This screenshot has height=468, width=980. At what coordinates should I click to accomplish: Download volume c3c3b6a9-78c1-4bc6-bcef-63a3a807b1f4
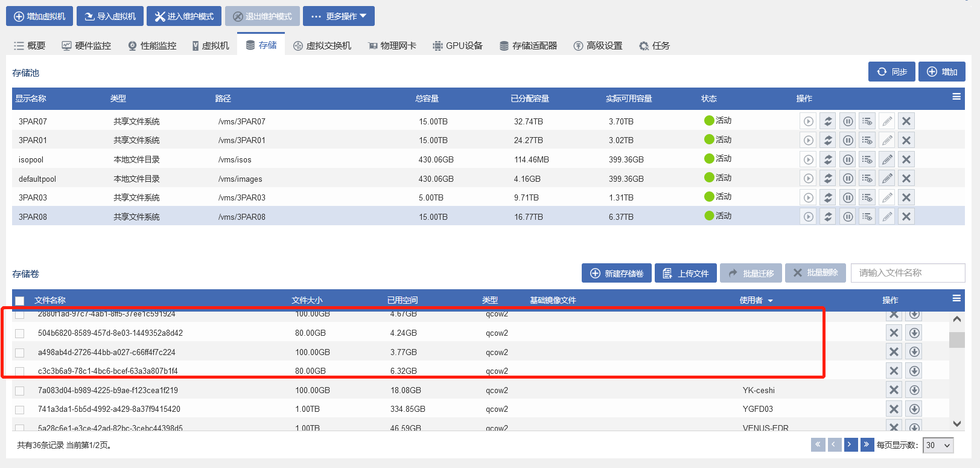[914, 371]
